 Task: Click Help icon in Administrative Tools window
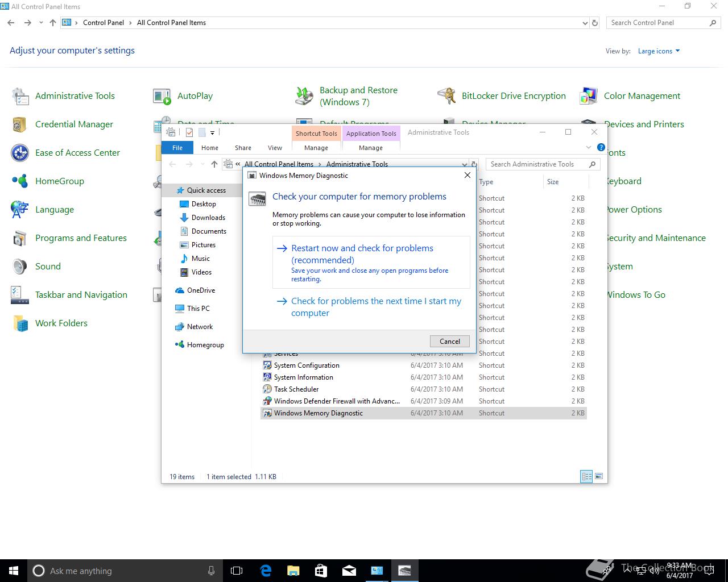601,147
